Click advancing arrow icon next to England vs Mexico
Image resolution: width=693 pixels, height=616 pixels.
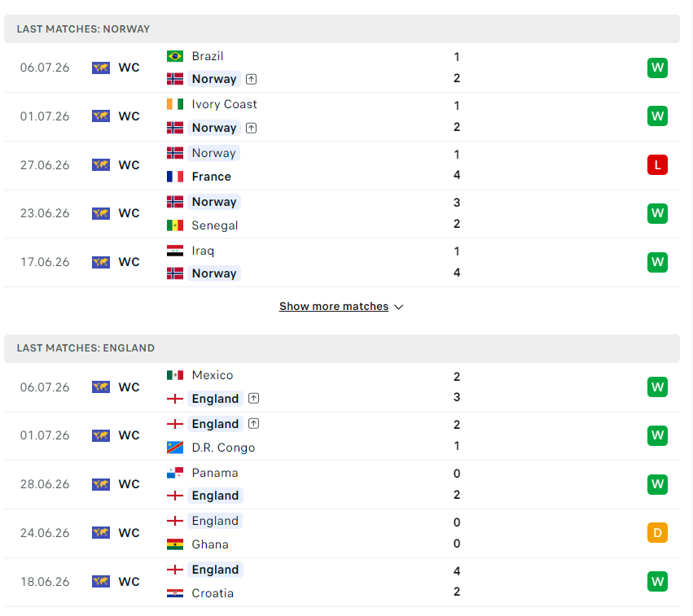253,398
